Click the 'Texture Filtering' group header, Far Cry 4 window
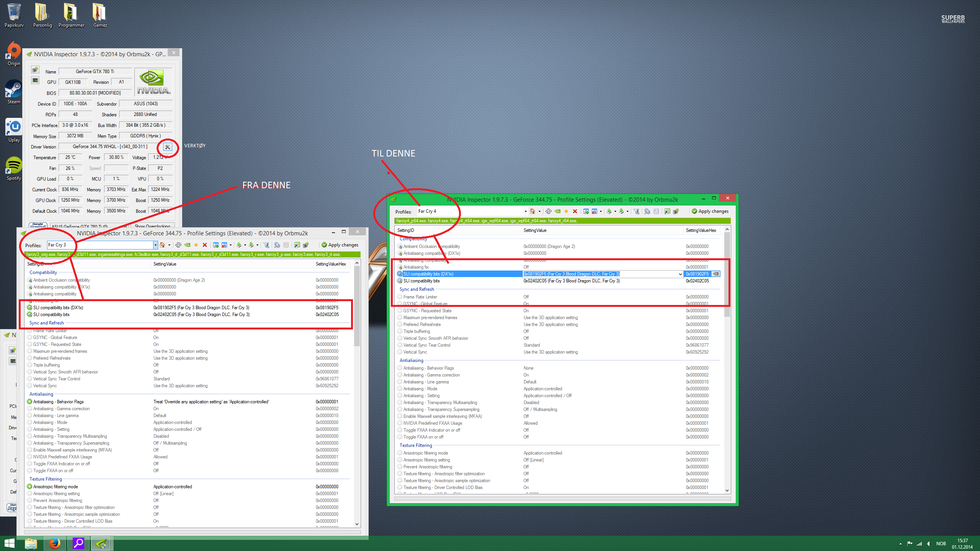Image resolution: width=980 pixels, height=551 pixels. coord(416,445)
